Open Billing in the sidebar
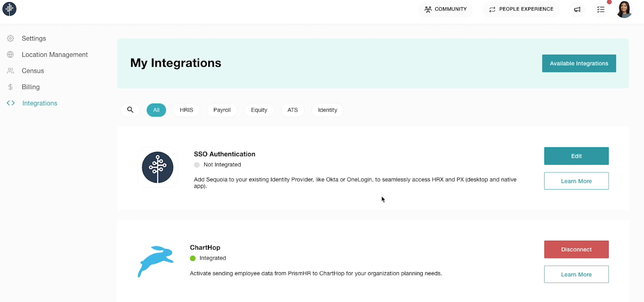This screenshot has width=644, height=302. tap(31, 87)
